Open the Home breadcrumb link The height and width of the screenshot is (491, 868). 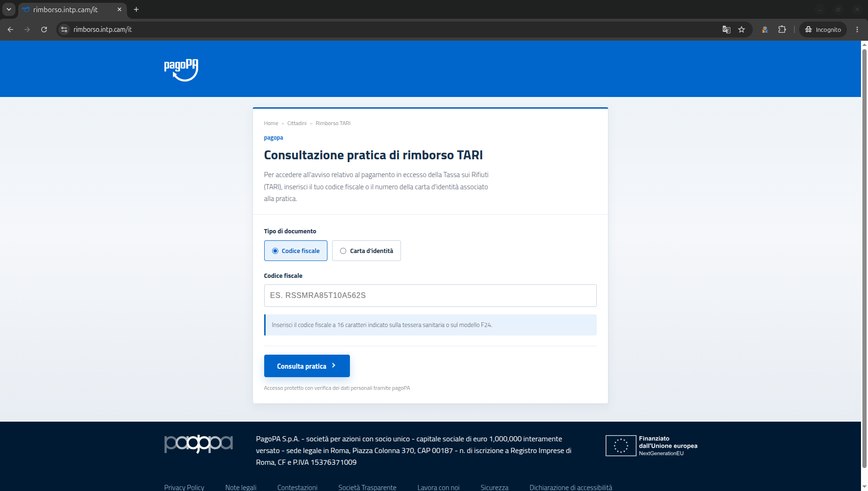pyautogui.click(x=271, y=123)
